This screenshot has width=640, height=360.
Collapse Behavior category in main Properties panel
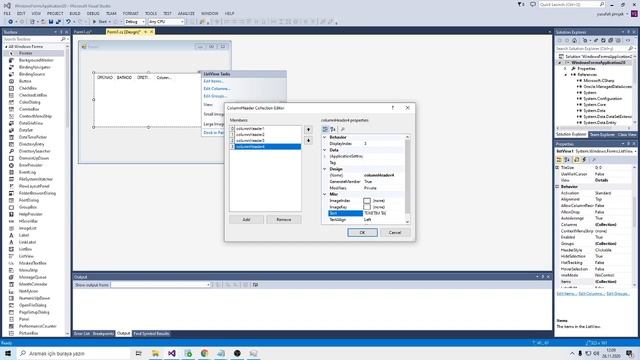click(558, 187)
